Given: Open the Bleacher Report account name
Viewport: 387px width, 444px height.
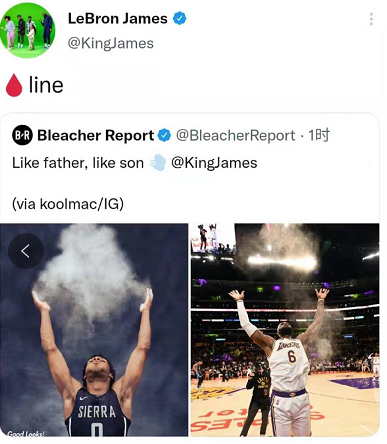Looking at the screenshot, I should 95,135.
